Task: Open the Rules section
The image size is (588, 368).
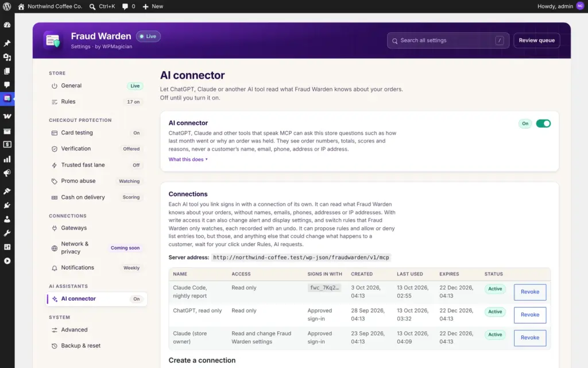Action: 96,102
